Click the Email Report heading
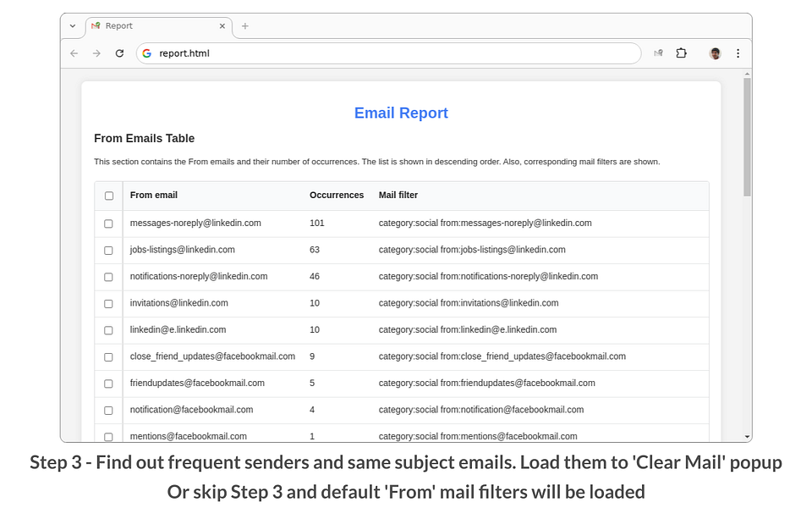Screen dimensions: 812x508 [401, 113]
